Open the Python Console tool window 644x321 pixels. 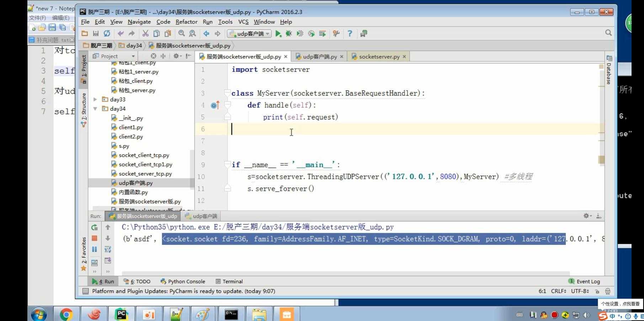tap(183, 282)
